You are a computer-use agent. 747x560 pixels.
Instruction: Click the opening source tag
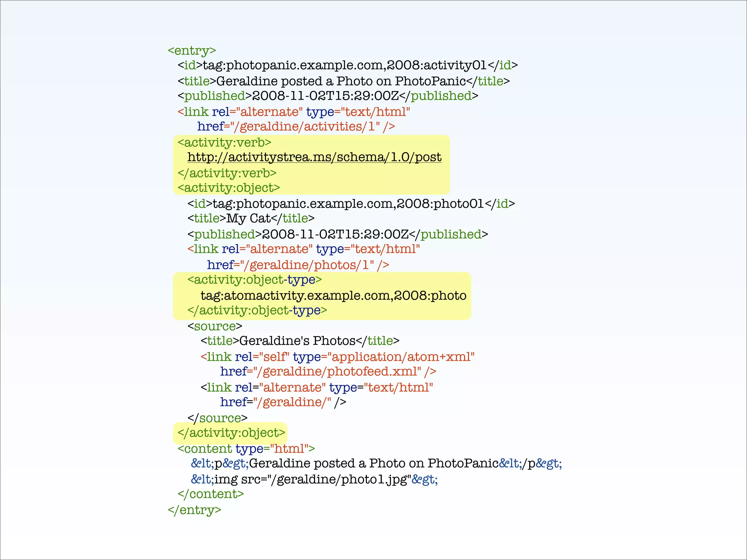point(214,326)
